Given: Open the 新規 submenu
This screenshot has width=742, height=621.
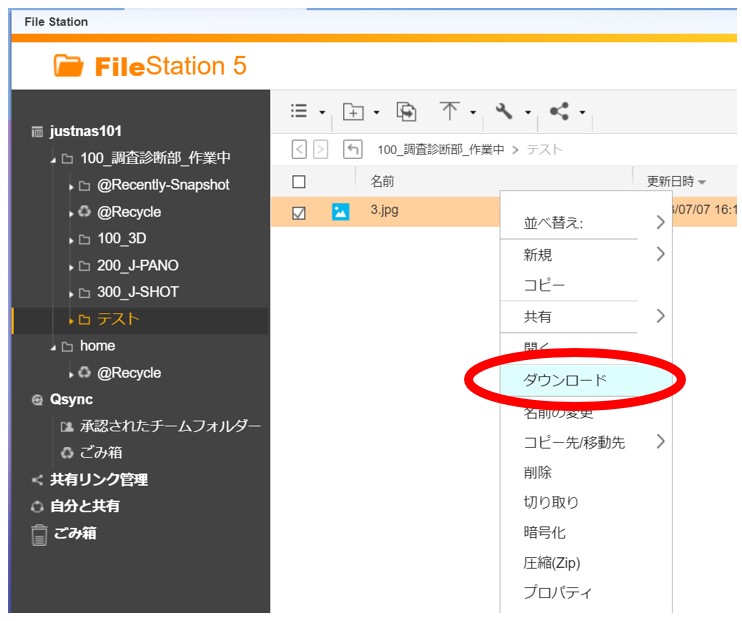Looking at the screenshot, I should tap(586, 255).
